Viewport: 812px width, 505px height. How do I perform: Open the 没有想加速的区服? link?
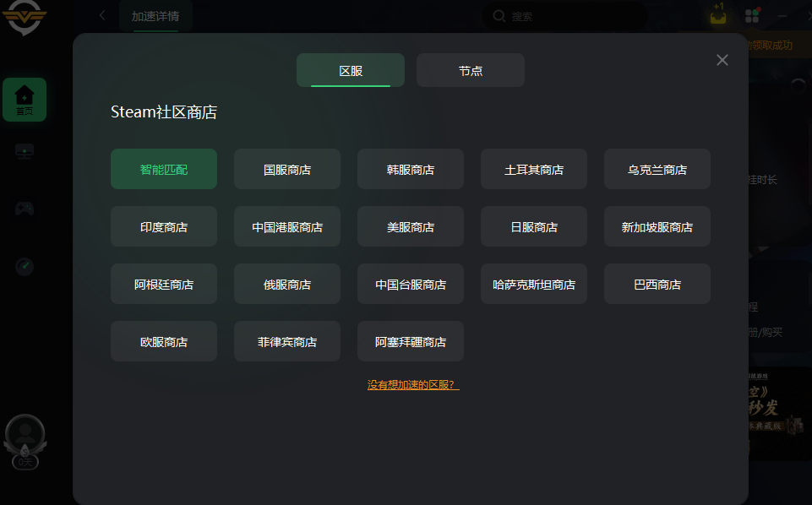(x=413, y=385)
